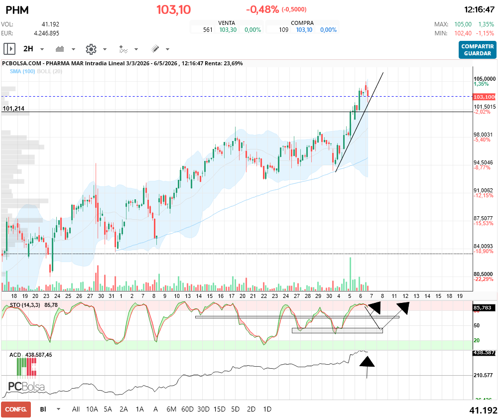The width and height of the screenshot is (504, 420).
Task: Select the 60D time range
Action: [187, 409]
